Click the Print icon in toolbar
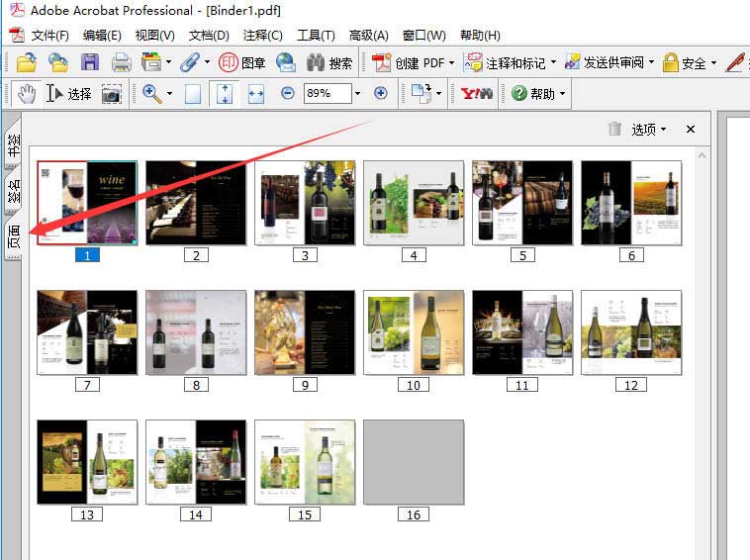Image resolution: width=750 pixels, height=560 pixels. [121, 62]
